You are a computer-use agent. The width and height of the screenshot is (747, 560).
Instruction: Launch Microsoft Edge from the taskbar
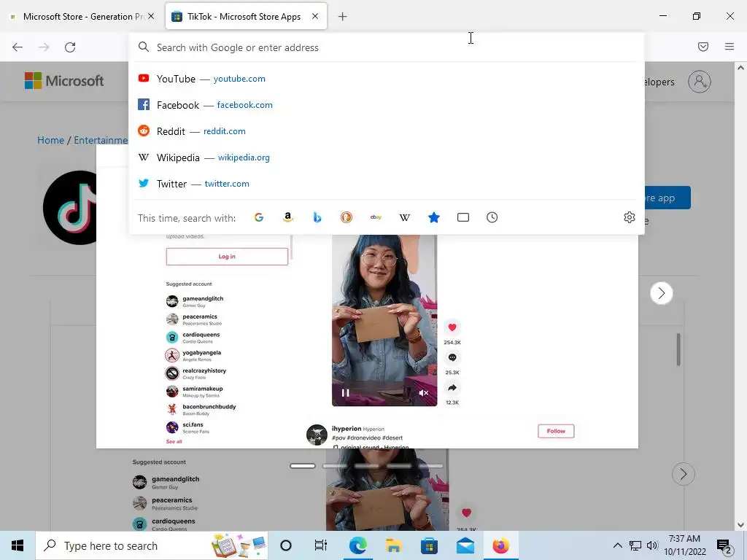click(x=357, y=545)
